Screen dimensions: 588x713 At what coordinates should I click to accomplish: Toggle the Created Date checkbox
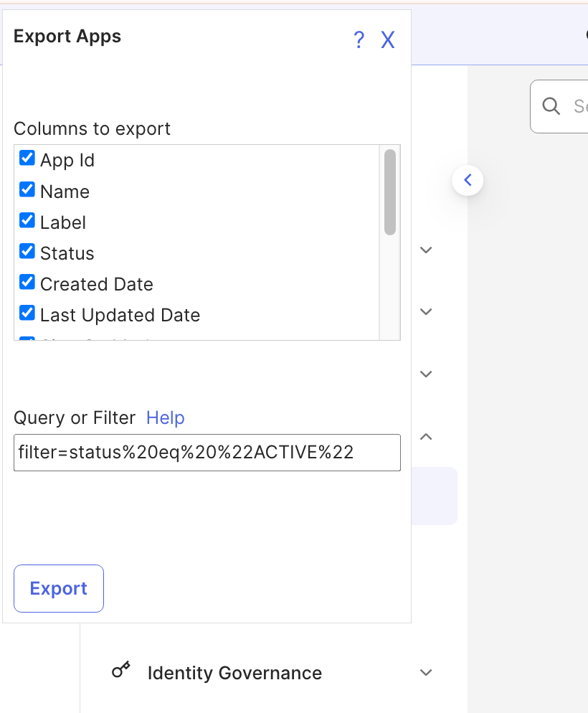click(27, 283)
